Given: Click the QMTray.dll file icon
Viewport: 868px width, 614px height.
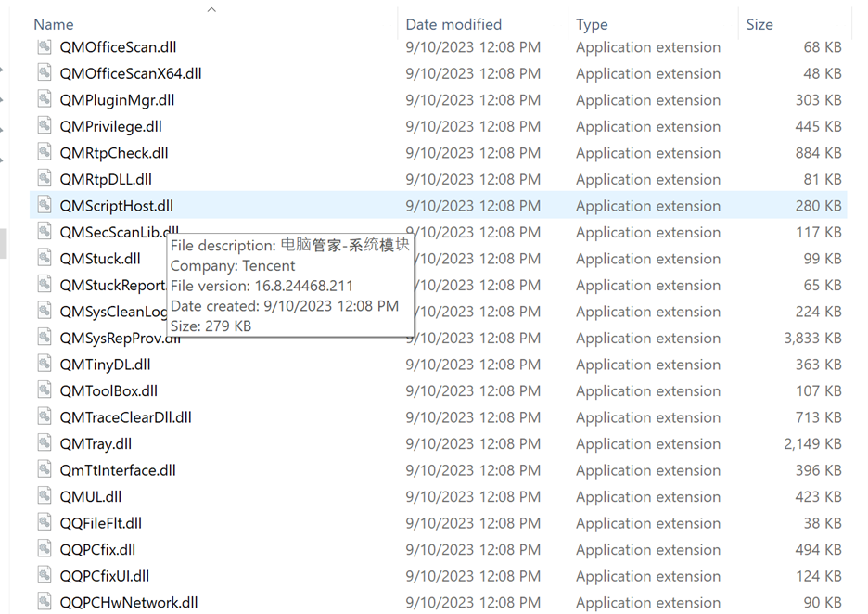Looking at the screenshot, I should (x=45, y=443).
